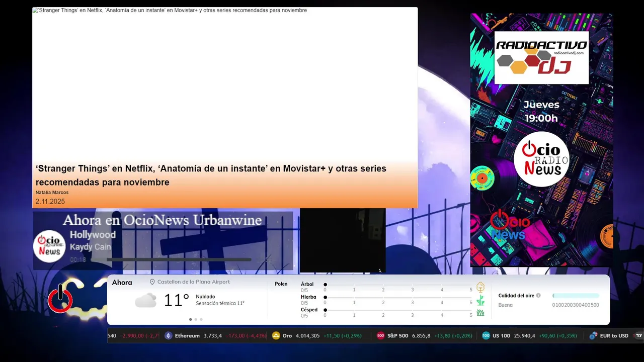Click the artist name Kaydy Cain
The image size is (644, 362).
(x=90, y=247)
